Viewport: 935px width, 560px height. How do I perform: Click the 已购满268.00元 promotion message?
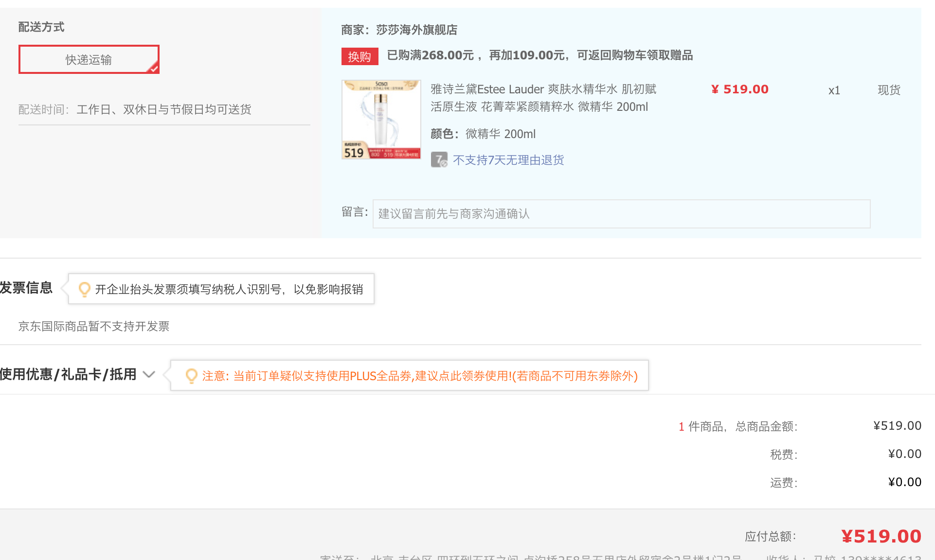pyautogui.click(x=540, y=55)
